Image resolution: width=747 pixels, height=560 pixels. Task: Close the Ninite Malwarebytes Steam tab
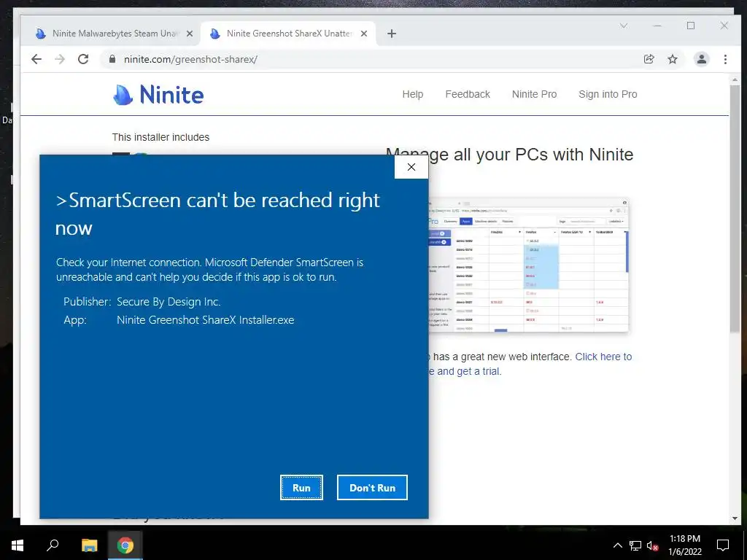(x=189, y=34)
